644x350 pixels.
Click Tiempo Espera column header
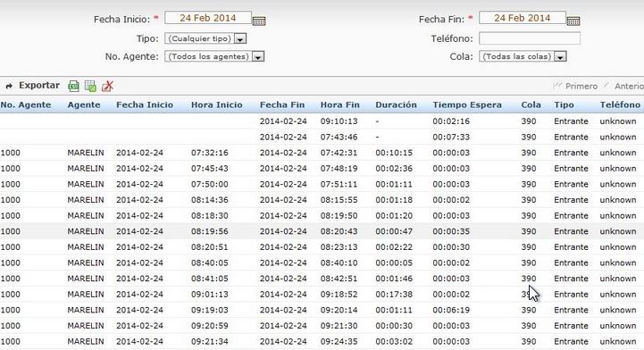[x=467, y=105]
